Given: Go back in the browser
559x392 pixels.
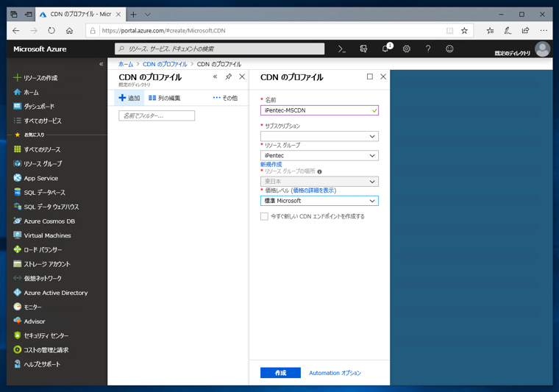Looking at the screenshot, I should click(16, 31).
